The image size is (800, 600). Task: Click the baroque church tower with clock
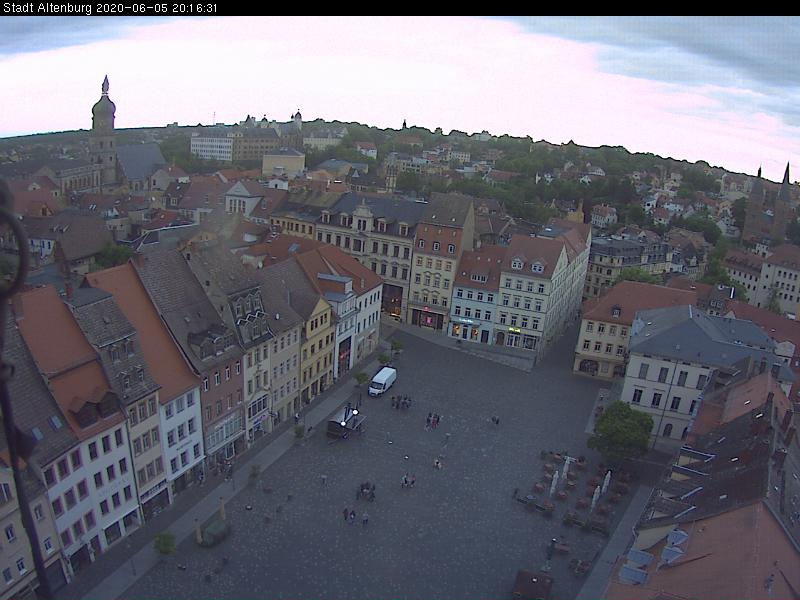(104, 130)
